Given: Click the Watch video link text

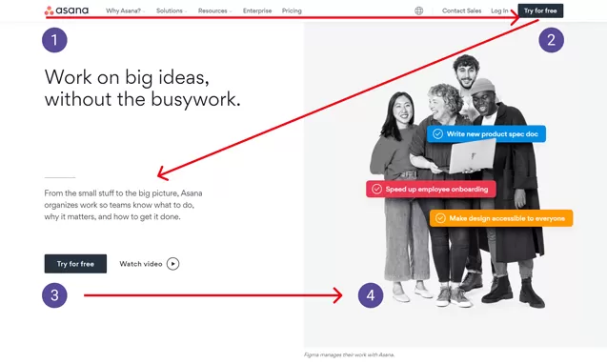Looking at the screenshot, I should pyautogui.click(x=141, y=264).
